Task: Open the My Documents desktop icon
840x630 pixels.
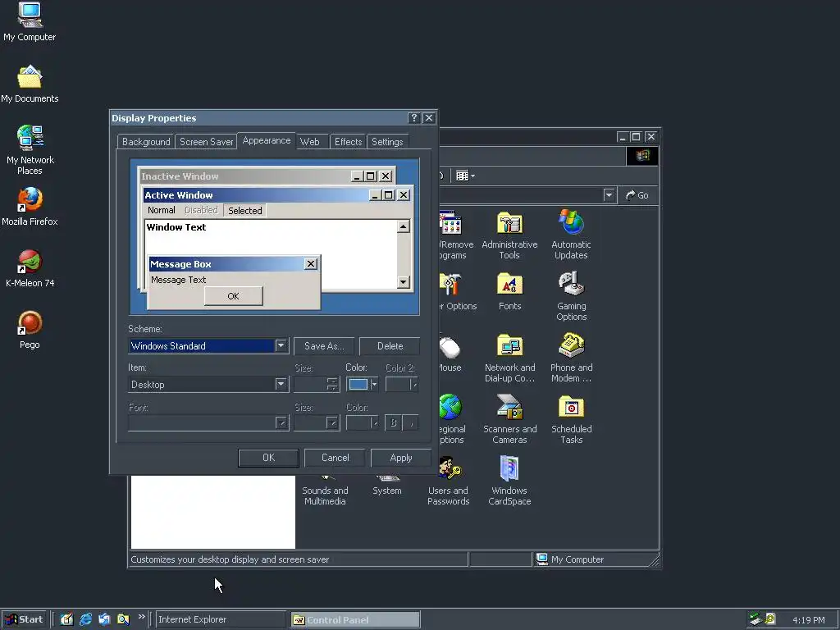Action: [30, 84]
